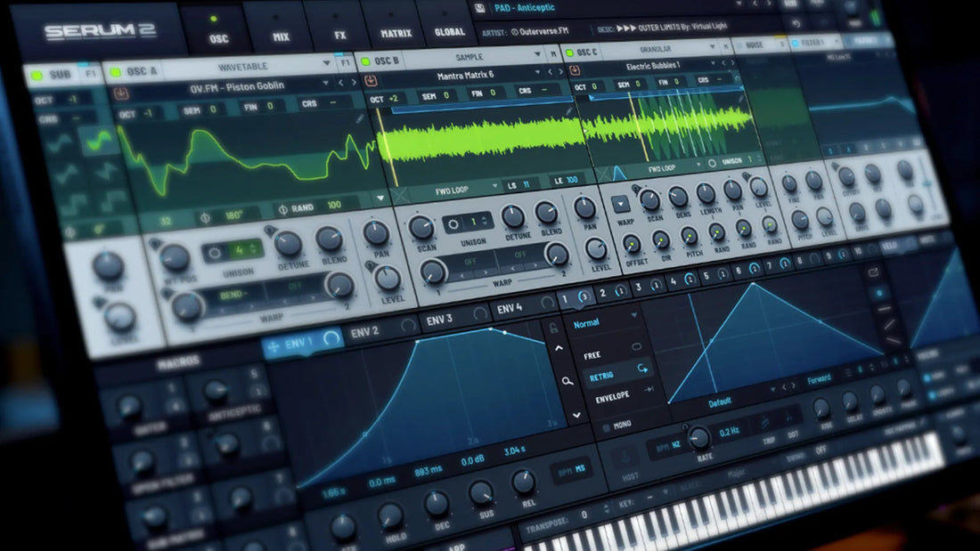Image resolution: width=980 pixels, height=551 pixels.
Task: Click the OSC A RAND phase icon
Action: click(x=283, y=209)
